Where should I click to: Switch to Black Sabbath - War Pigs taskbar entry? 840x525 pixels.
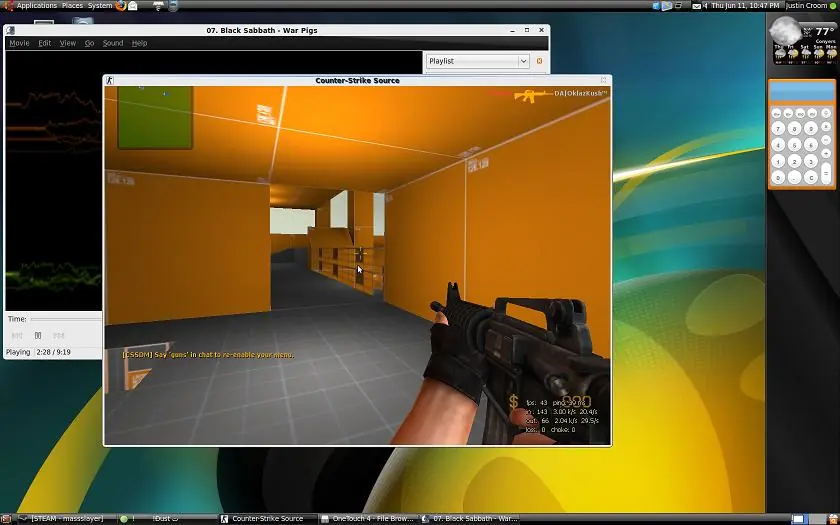click(470, 519)
